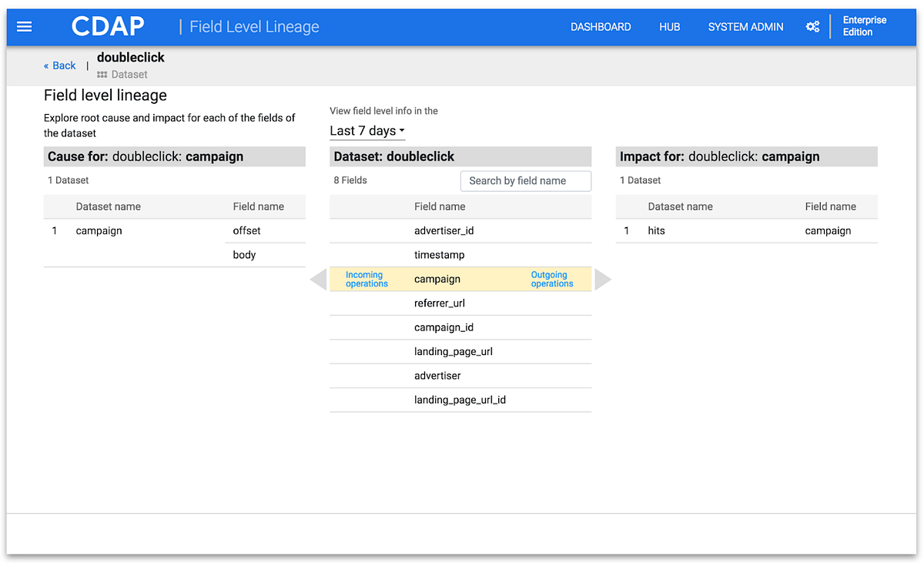
Task: Open the HUB page
Action: (x=669, y=26)
